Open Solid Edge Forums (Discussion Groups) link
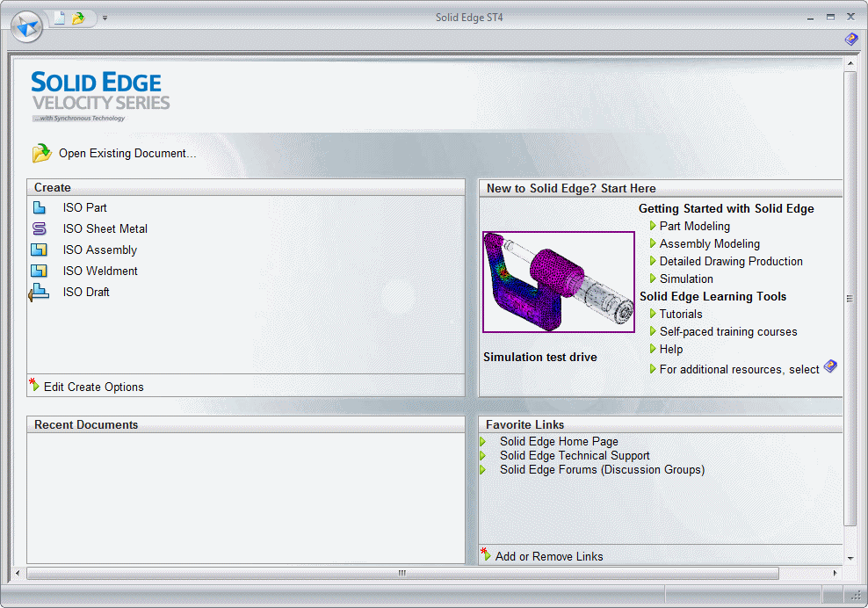Viewport: 868px width, 608px height. click(603, 469)
